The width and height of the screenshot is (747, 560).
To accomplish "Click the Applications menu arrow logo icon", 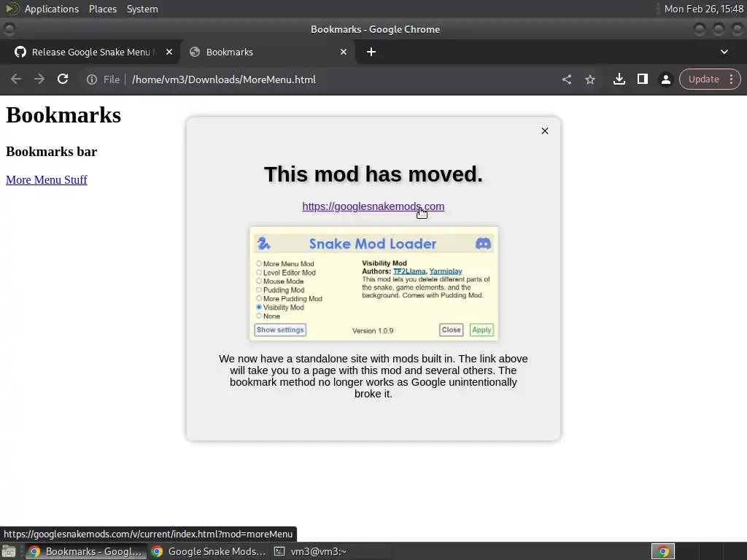I will (x=12, y=9).
